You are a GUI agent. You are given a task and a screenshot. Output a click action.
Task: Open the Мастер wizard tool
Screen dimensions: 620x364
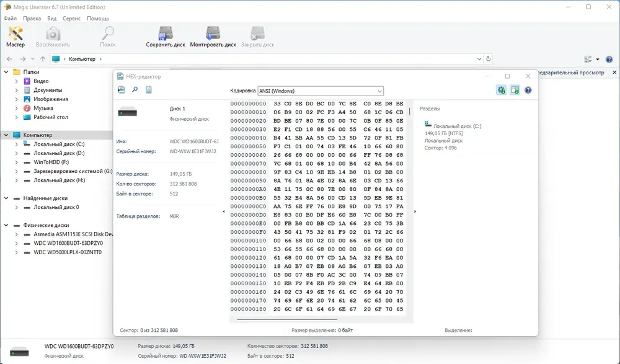click(x=15, y=37)
